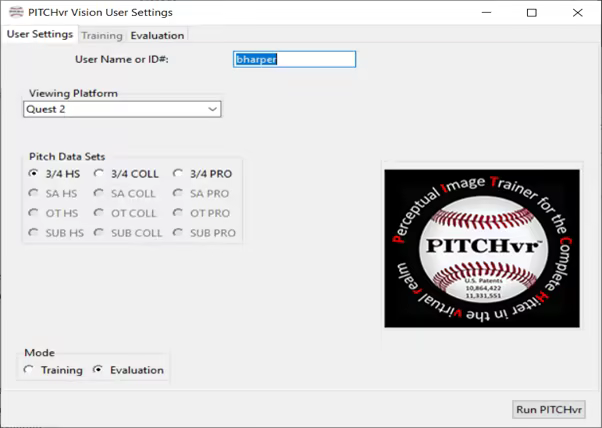Minimize the PITCHvr settings window
This screenshot has width=602, height=428.
click(485, 13)
